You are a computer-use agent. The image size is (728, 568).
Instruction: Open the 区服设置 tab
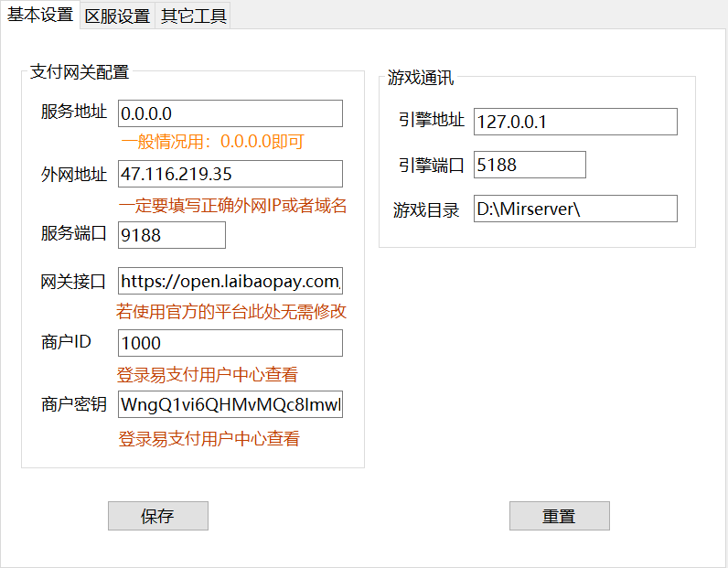point(117,16)
